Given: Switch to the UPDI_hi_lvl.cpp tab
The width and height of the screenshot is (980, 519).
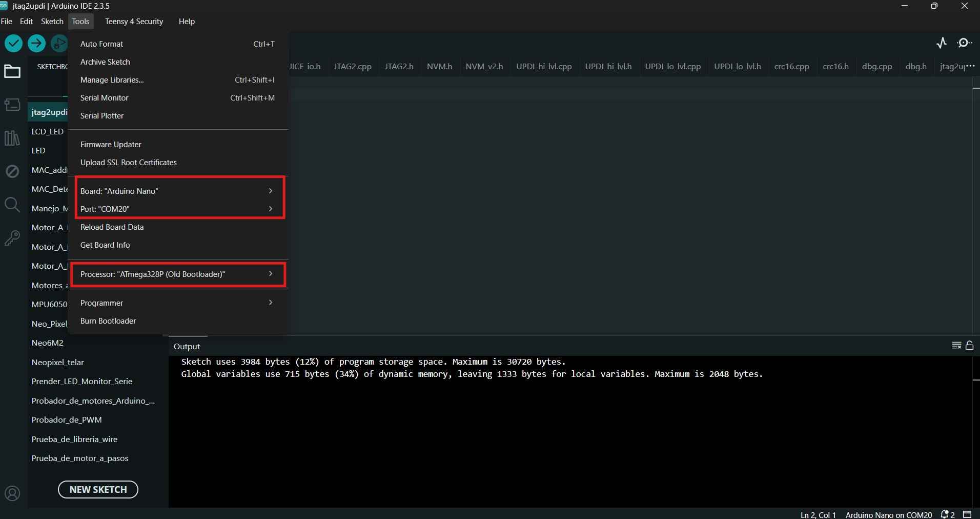Looking at the screenshot, I should (544, 67).
